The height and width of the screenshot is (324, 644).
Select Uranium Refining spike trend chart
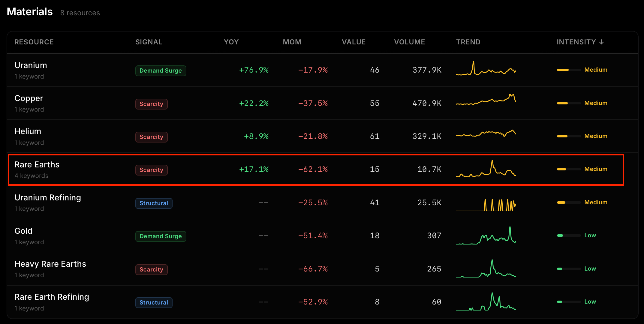click(x=486, y=205)
